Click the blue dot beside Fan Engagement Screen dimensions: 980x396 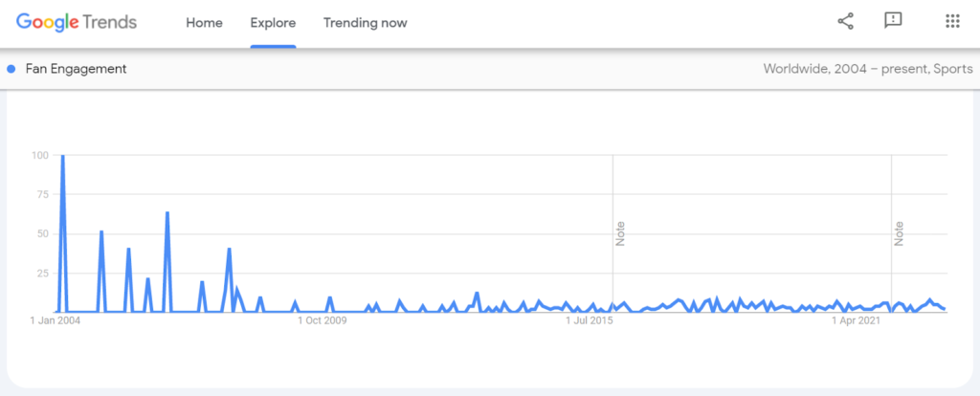pos(11,69)
